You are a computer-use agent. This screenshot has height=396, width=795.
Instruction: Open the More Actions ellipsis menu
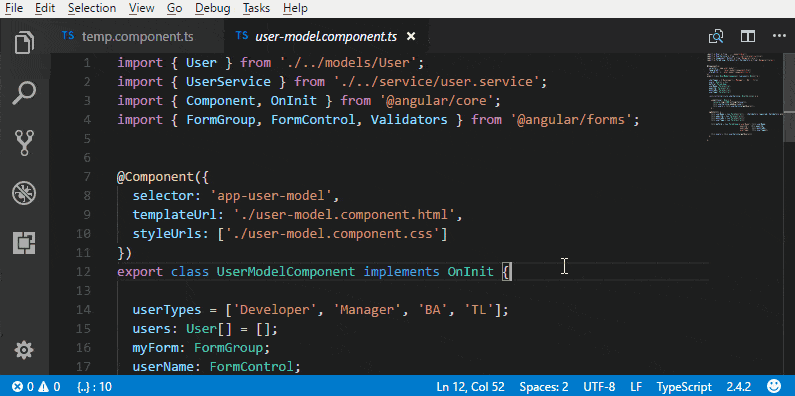tap(779, 36)
